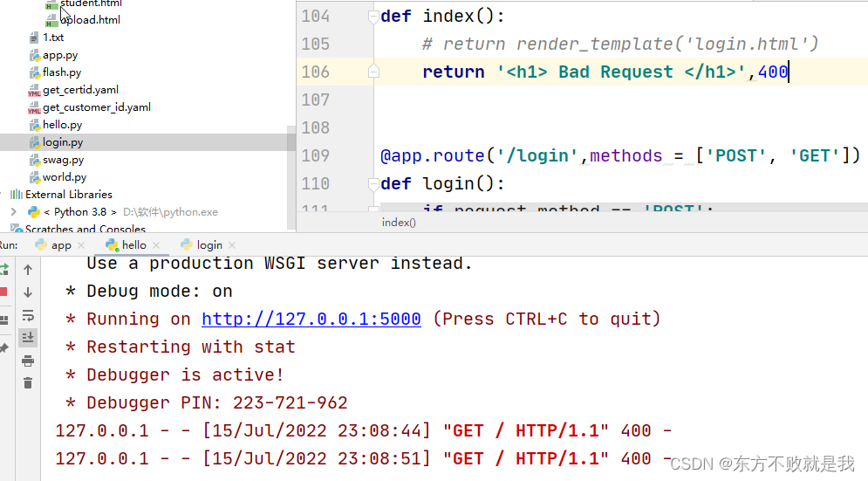Switch to the login run tab
This screenshot has height=481, width=868.
pyautogui.click(x=209, y=245)
